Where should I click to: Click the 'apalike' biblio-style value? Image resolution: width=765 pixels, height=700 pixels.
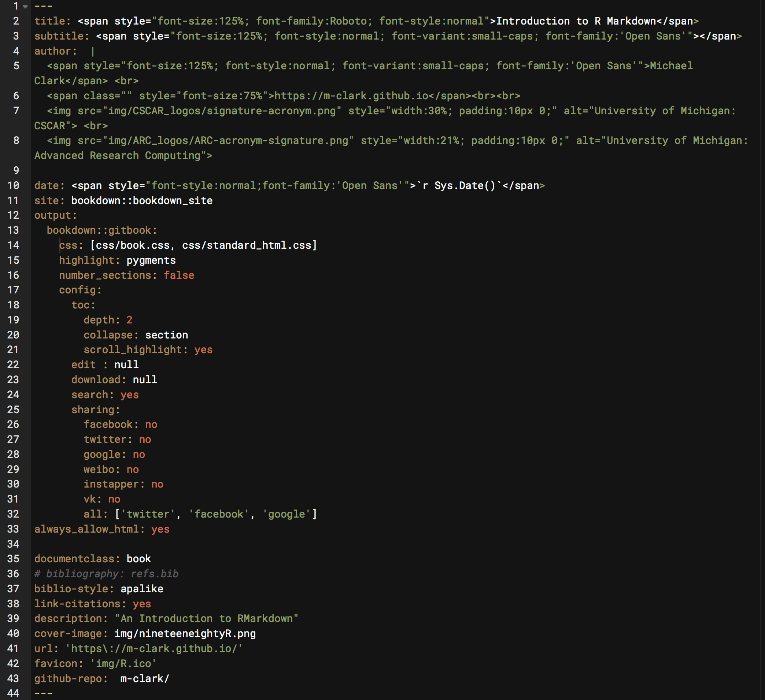pyautogui.click(x=141, y=588)
